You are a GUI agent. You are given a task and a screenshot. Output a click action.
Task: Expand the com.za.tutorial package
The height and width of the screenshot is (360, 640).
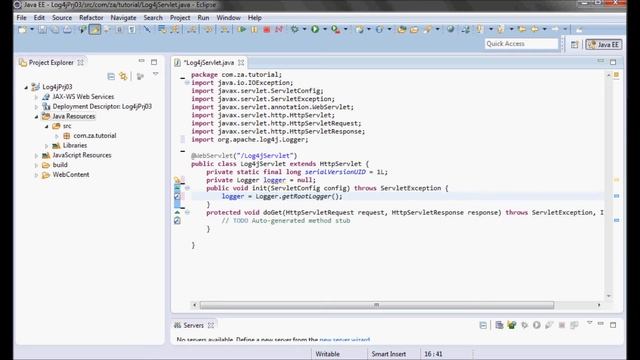click(x=57, y=136)
